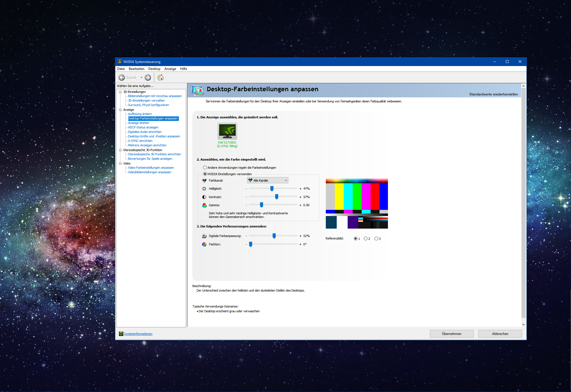
Task: Open the Farbkanal 'Alle Kanäle' dropdown
Action: (268, 180)
